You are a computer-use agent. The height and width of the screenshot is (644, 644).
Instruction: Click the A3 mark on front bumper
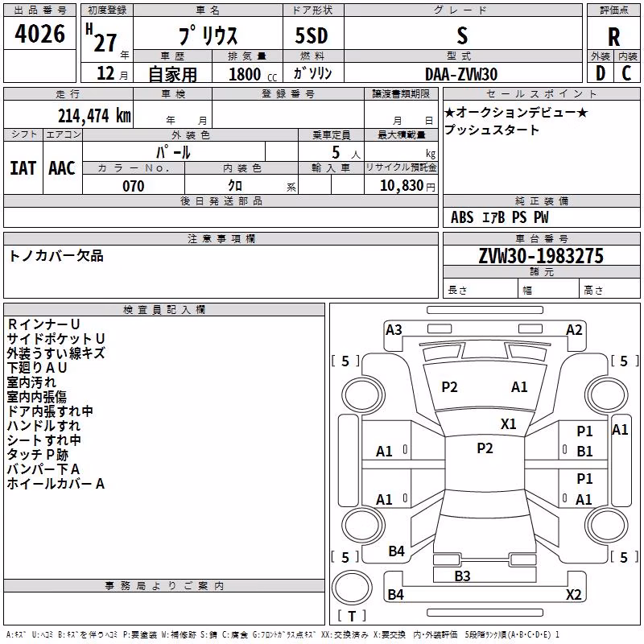point(394,330)
